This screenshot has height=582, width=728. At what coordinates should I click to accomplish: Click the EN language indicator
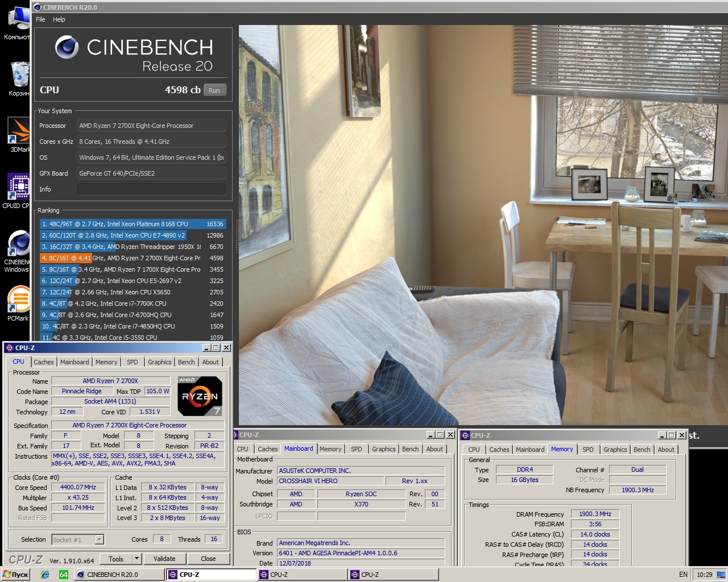683,575
